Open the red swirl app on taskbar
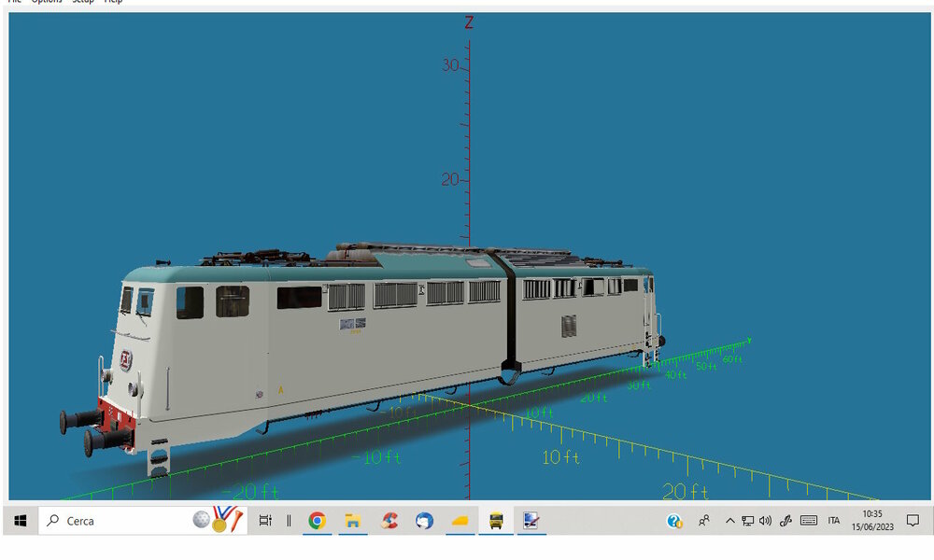Viewport: 934px width, 560px height. [389, 521]
